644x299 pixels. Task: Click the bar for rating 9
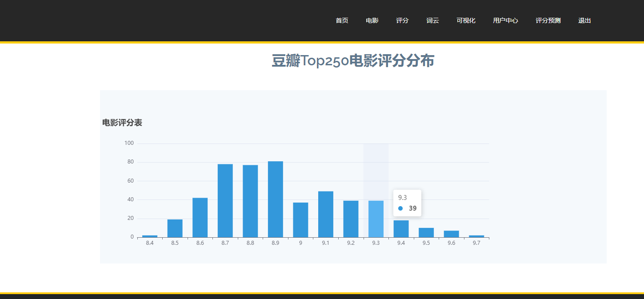coord(300,220)
